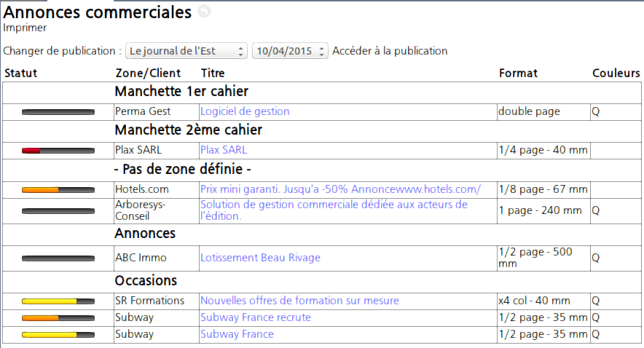This screenshot has width=644, height=348.
Task: Select the ABC Immo client cell
Action: (x=157, y=258)
